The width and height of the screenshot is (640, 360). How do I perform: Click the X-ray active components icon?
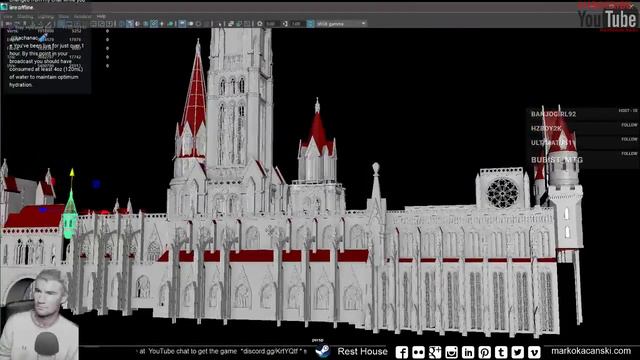(x=239, y=24)
